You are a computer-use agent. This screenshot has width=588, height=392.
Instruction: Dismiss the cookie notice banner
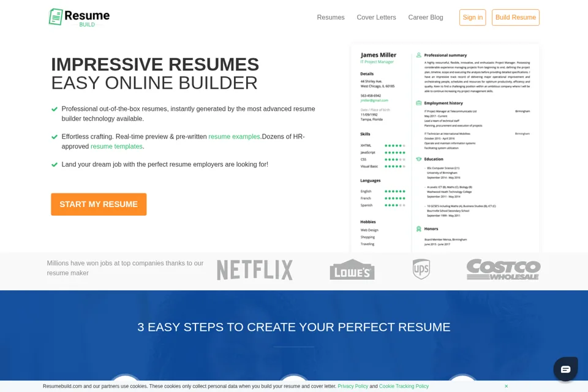click(x=507, y=386)
